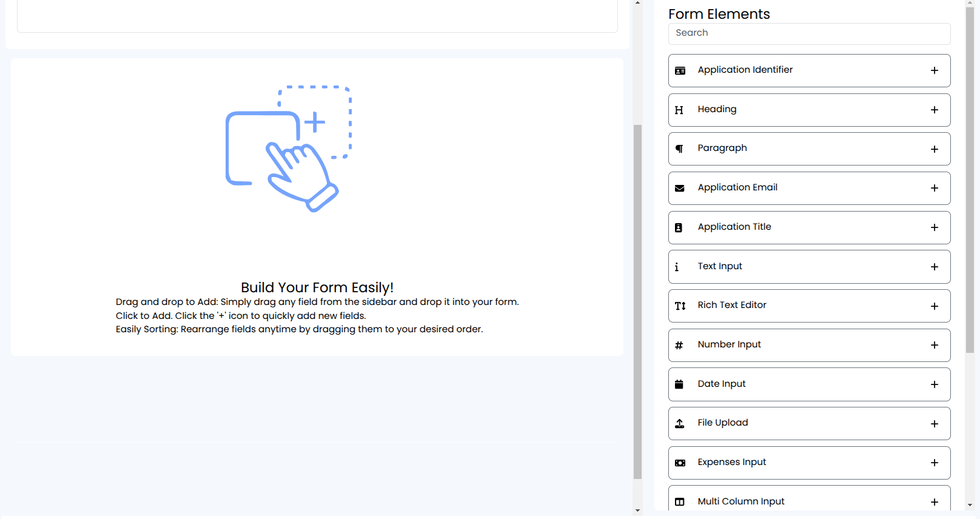Add an Application Email field via plus
The image size is (980, 519).
pos(934,188)
